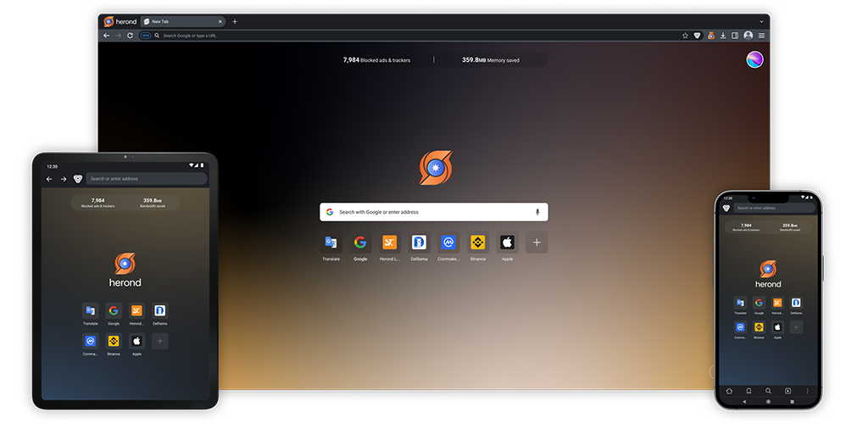Viewport: 868px width, 424px height.
Task: Tap the Android home button on phone
Action: [768, 401]
